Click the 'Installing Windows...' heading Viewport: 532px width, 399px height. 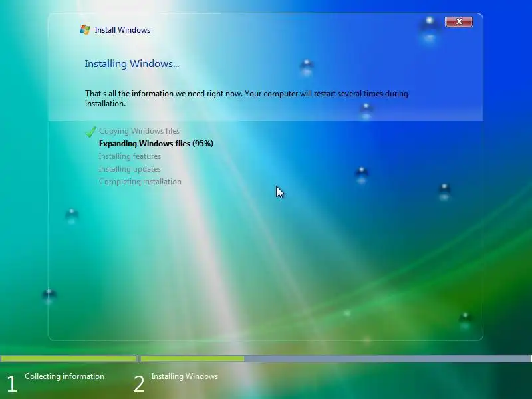tap(132, 63)
